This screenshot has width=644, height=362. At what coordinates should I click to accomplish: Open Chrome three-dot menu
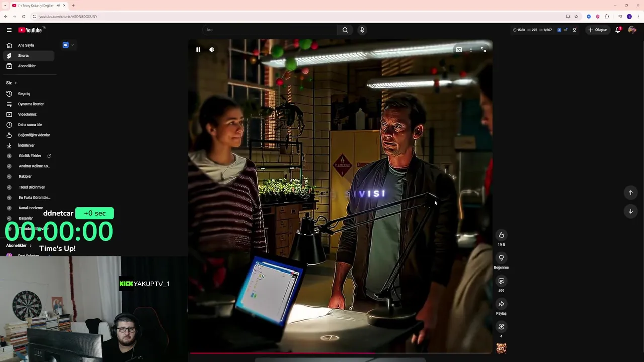coord(638,16)
